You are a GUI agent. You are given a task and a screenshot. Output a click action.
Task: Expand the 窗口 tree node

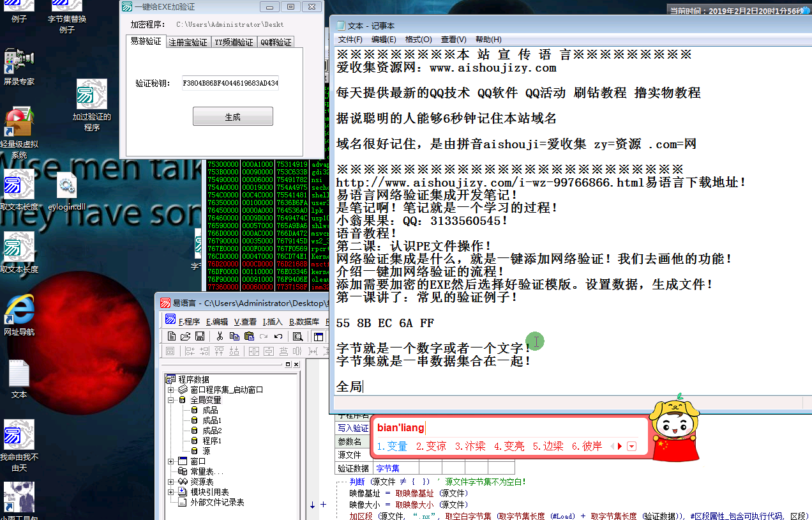point(170,461)
